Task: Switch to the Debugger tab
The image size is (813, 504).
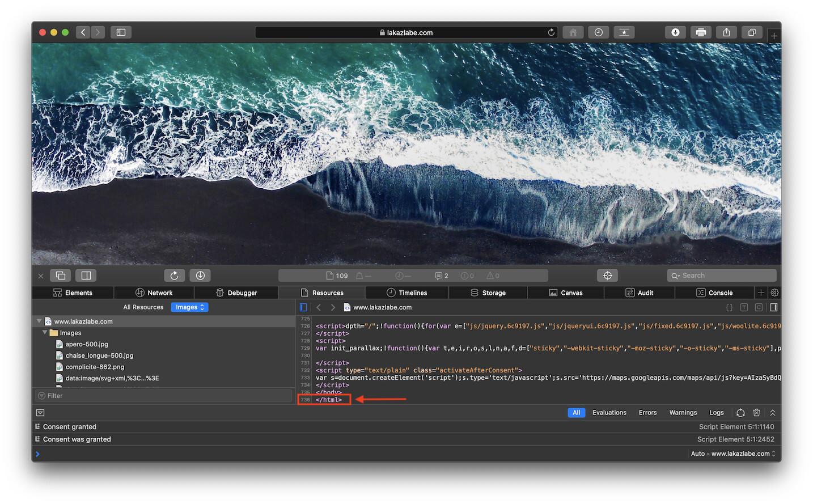Action: 236,293
